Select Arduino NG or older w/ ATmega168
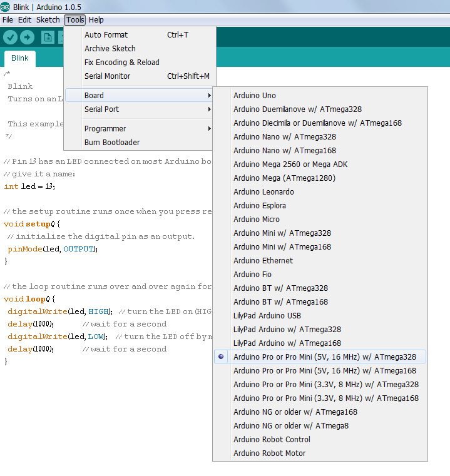Viewport: 450px width, 476px height. (320, 412)
